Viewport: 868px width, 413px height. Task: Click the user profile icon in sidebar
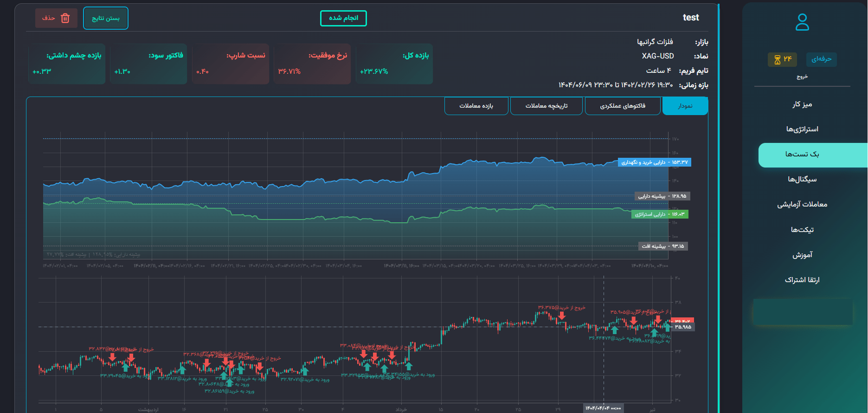click(802, 22)
